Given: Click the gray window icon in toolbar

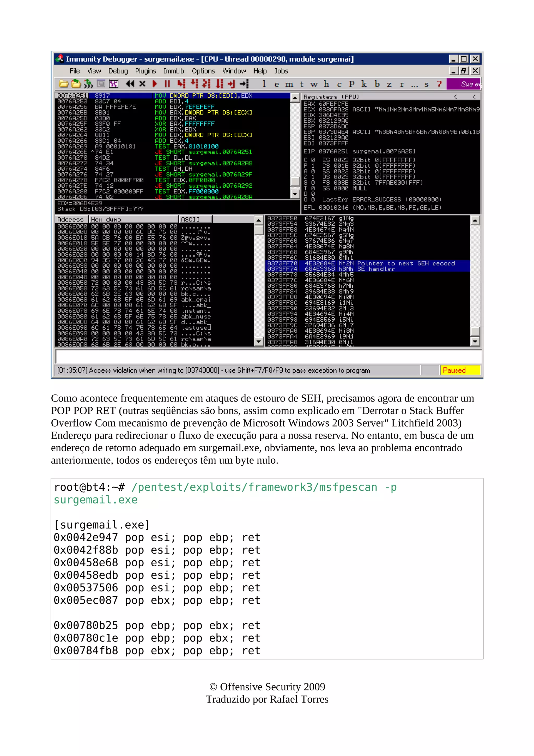Looking at the screenshot, I should [101, 84].
